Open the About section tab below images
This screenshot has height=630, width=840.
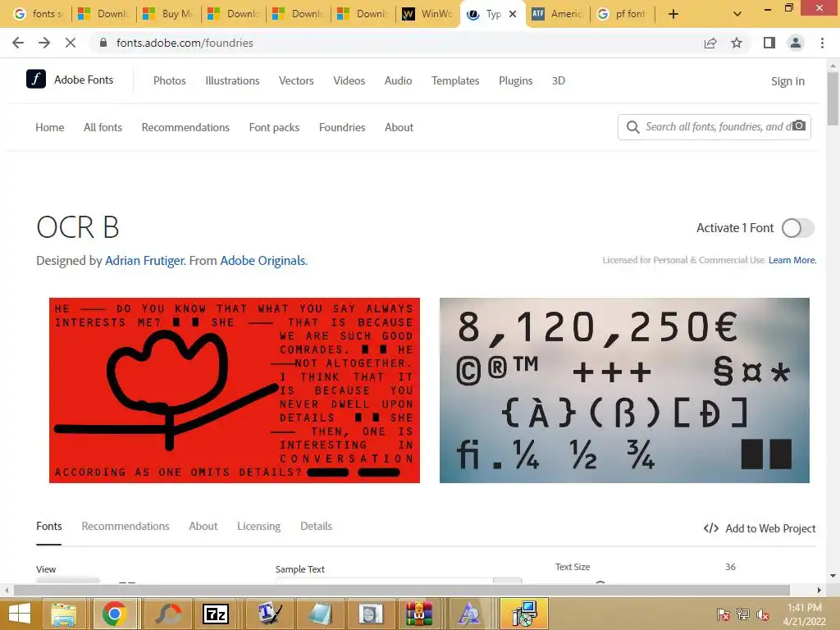pyautogui.click(x=203, y=526)
